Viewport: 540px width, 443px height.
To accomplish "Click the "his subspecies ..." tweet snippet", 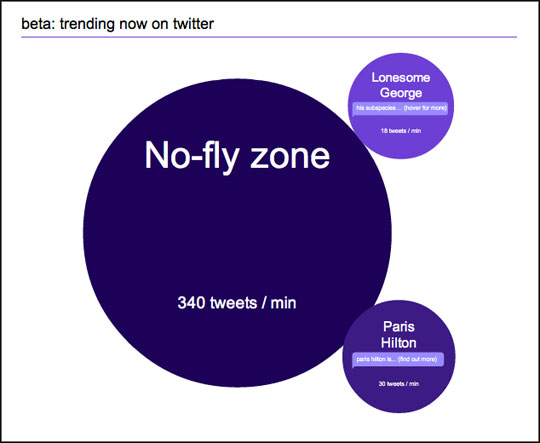I will pyautogui.click(x=379, y=108).
